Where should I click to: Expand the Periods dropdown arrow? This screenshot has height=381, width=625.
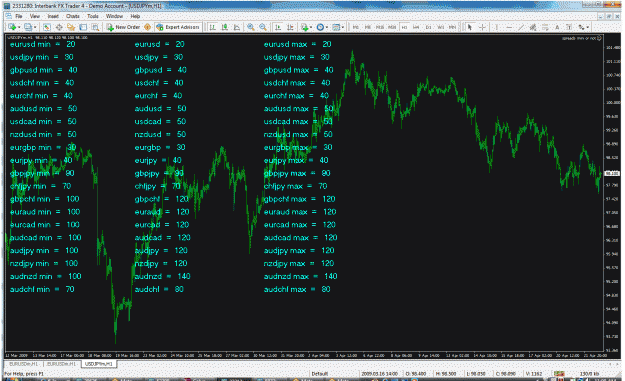pyautogui.click(x=327, y=27)
